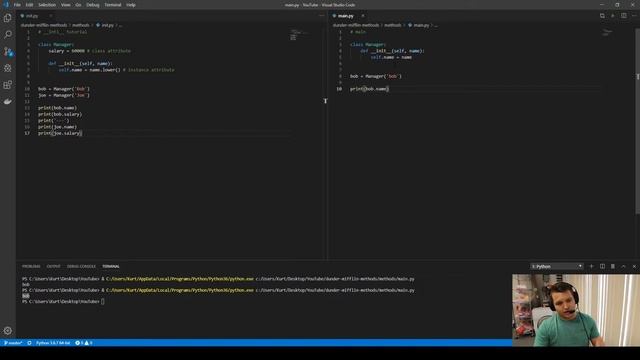Close the init.py editor tab
The image size is (640, 360).
click(51, 16)
